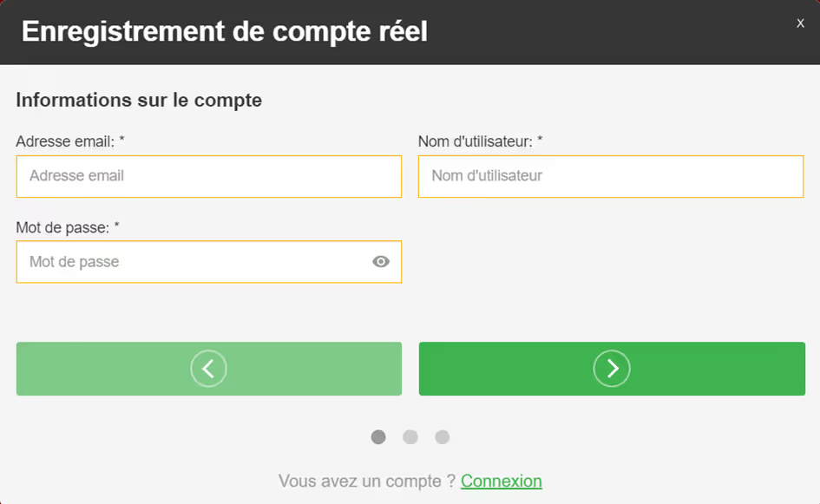This screenshot has height=504, width=820.
Task: Click the right arrow next-step button
Action: tap(612, 369)
